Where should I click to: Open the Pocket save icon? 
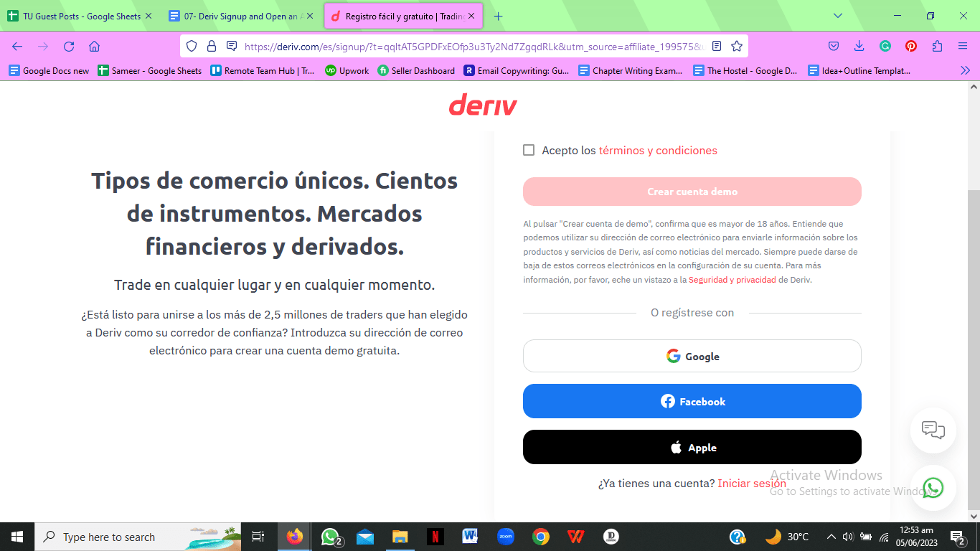[834, 46]
